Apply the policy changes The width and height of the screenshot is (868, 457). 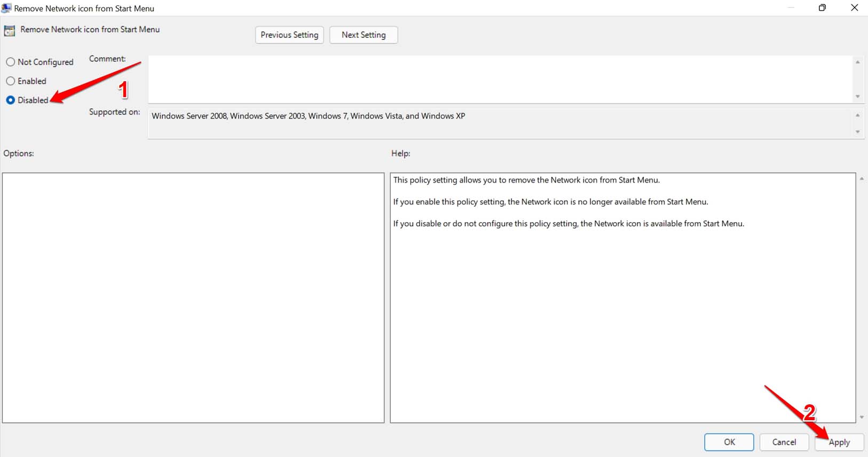click(839, 442)
